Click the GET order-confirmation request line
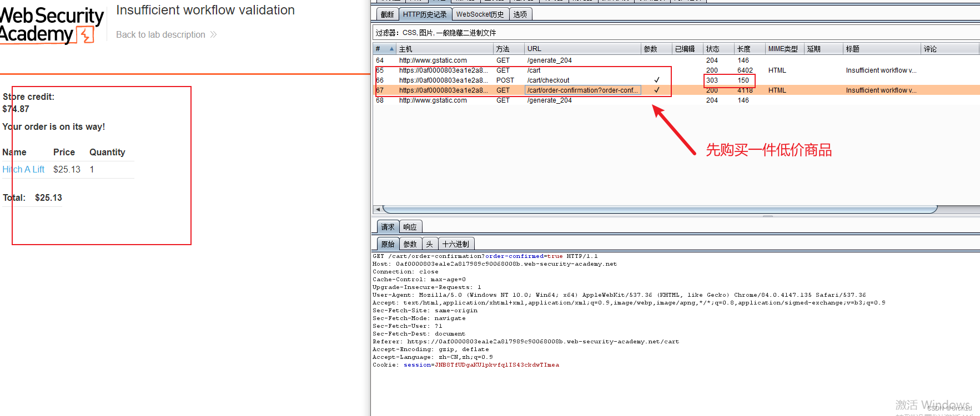 click(485, 256)
